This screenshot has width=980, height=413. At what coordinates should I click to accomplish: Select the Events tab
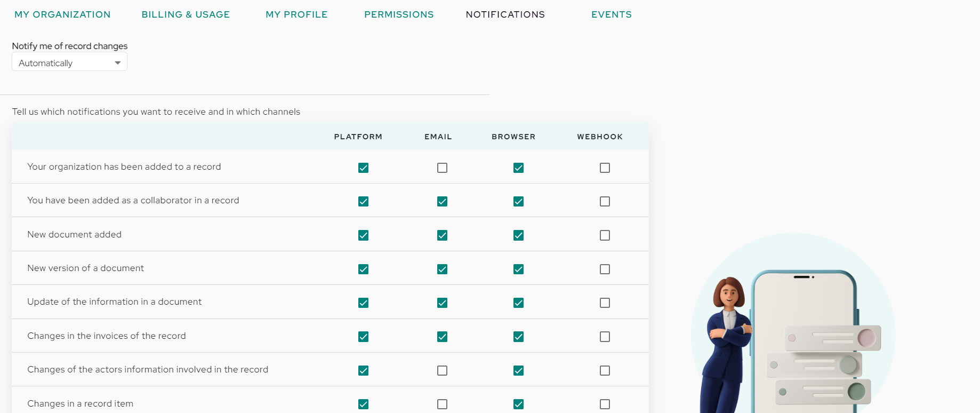coord(612,14)
